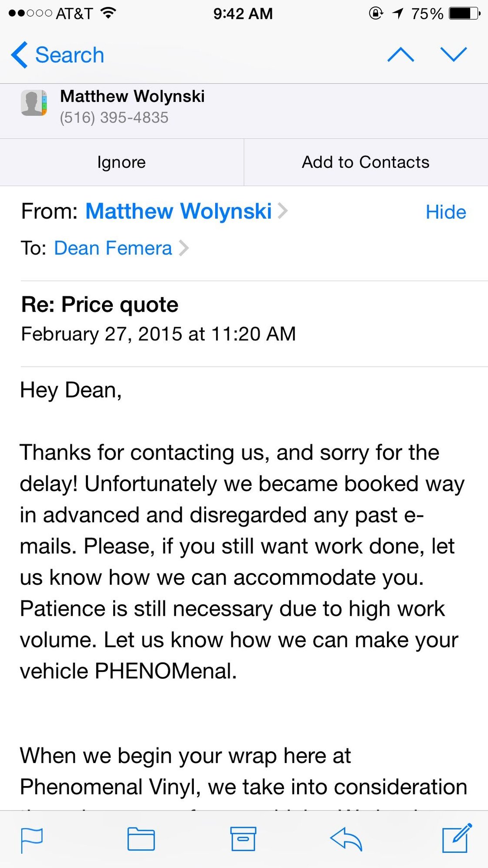
Task: Ignore the suggested contact
Action: click(122, 163)
